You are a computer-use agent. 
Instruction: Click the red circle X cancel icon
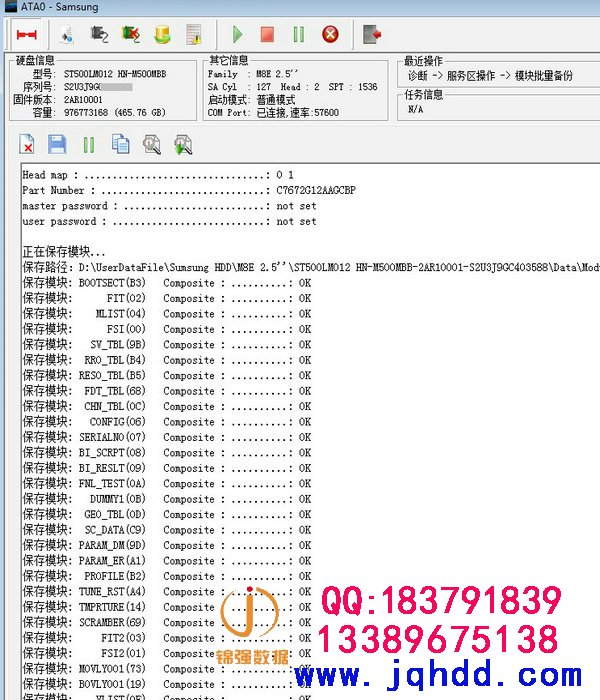click(330, 34)
